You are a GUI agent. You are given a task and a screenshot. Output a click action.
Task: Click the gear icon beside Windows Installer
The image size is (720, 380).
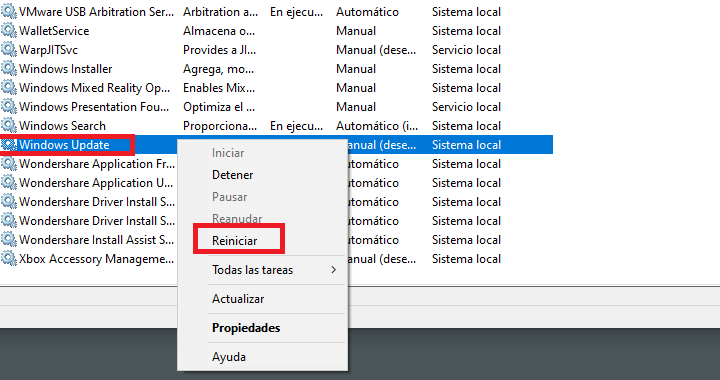pyautogui.click(x=9, y=69)
